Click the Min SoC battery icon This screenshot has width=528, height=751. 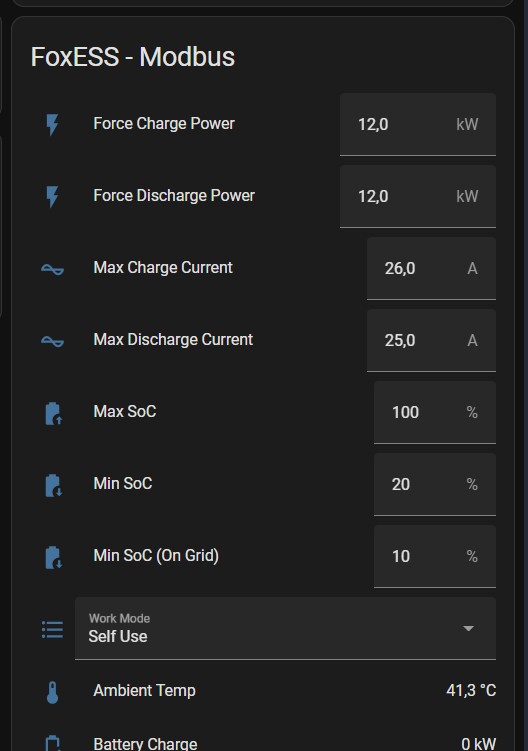53,485
